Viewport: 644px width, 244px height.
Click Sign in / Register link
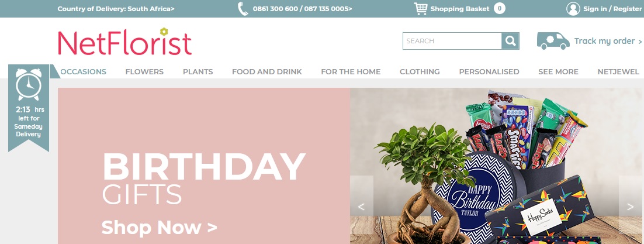[612, 9]
